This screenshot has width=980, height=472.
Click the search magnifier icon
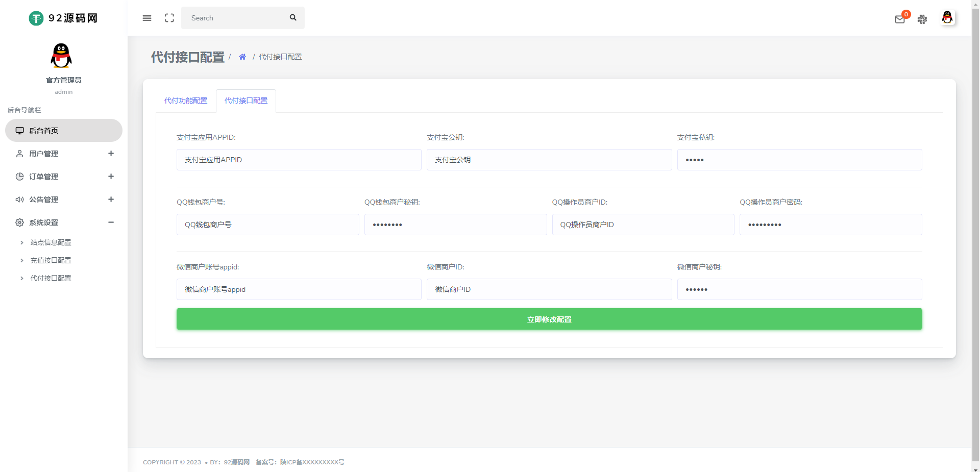coord(293,18)
